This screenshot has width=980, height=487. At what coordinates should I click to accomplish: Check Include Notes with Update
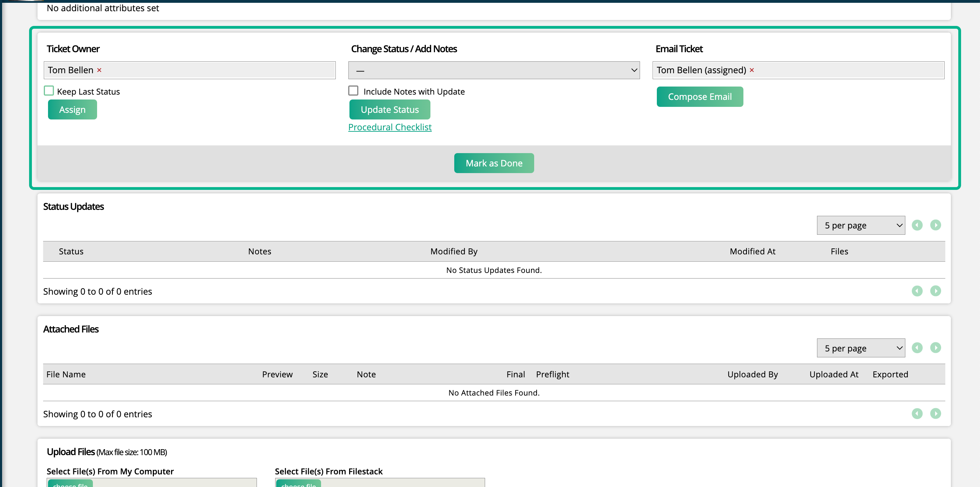353,90
